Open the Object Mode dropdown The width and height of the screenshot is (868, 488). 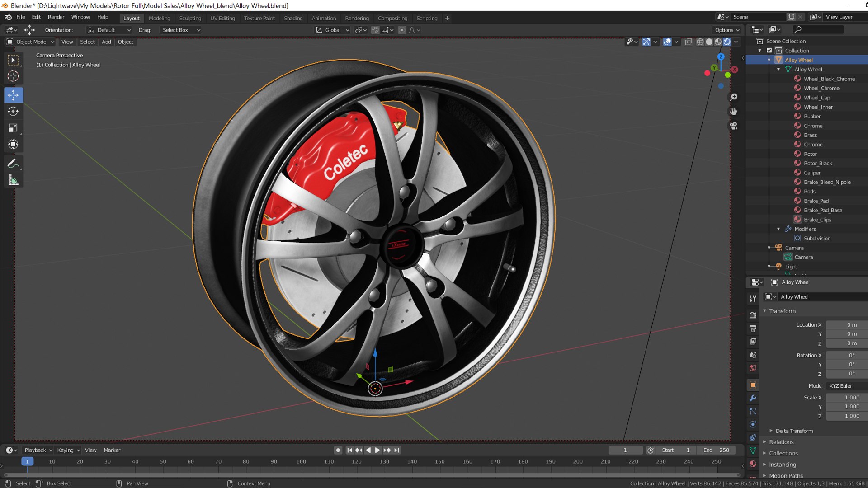coord(30,42)
